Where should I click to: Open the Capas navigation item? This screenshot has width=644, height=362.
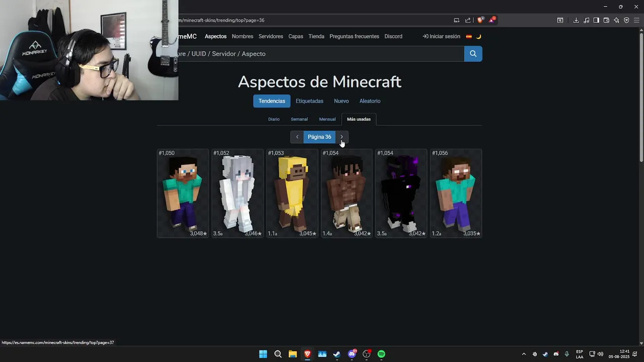296,36
